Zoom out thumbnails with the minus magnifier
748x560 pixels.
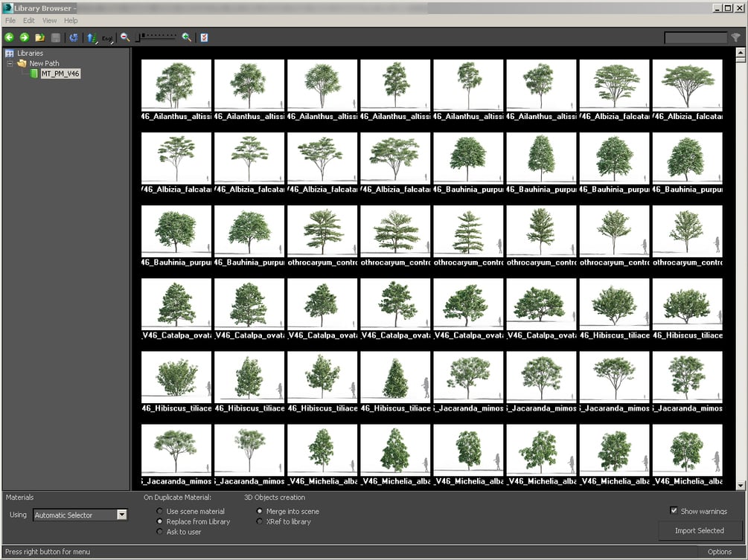(x=125, y=37)
